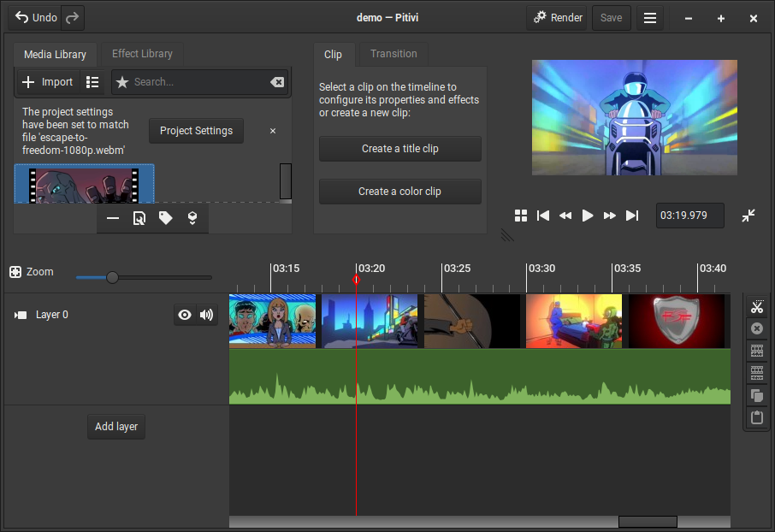This screenshot has height=532, width=775.
Task: Insert selected clip at end of timeline
Action: click(x=192, y=218)
